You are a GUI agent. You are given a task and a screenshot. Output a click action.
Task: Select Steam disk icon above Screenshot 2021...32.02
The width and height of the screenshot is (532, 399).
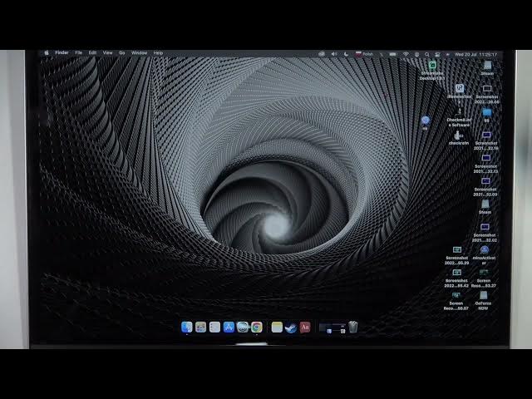click(x=485, y=207)
